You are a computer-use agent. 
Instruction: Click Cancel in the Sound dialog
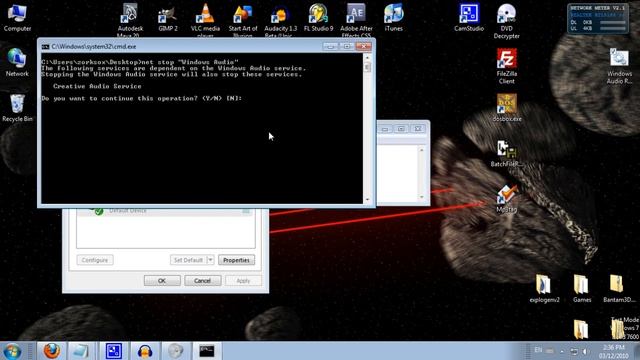(202, 281)
